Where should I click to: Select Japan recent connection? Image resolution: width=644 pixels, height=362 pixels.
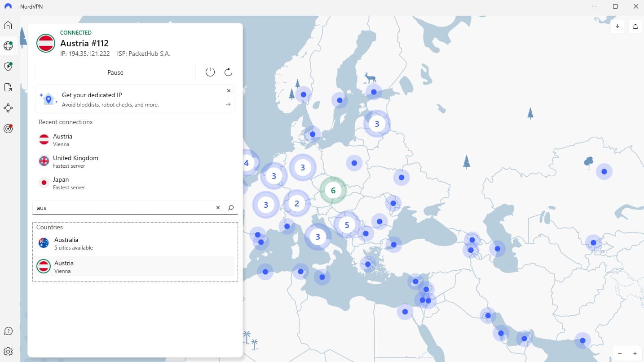(x=135, y=183)
